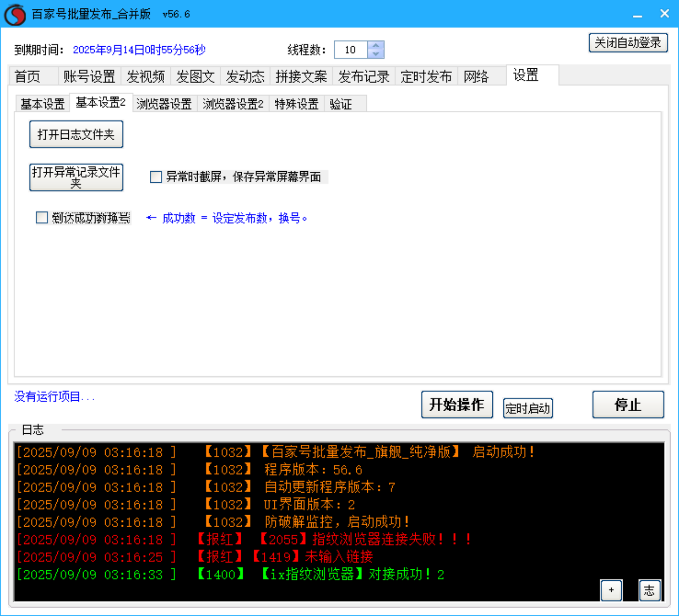
Task: Increase 线程数 using the up spinner arrow
Action: click(375, 45)
